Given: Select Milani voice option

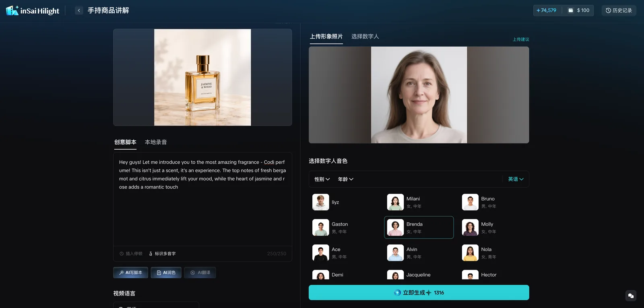Looking at the screenshot, I should pyautogui.click(x=419, y=202).
